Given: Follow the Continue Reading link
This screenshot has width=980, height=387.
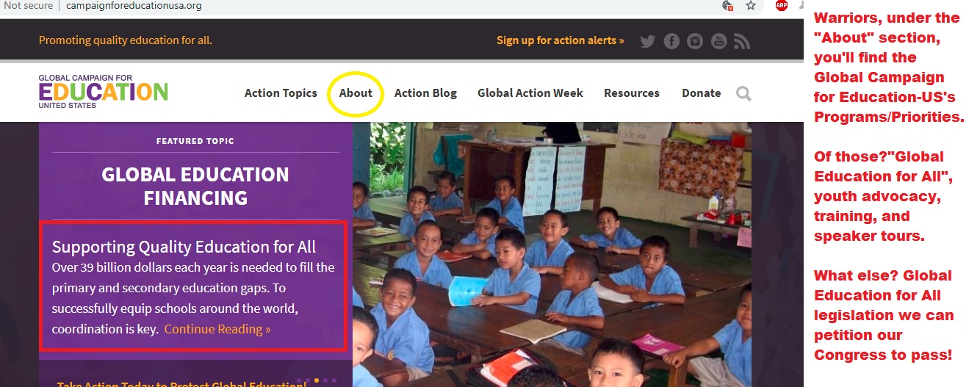Looking at the screenshot, I should [217, 329].
